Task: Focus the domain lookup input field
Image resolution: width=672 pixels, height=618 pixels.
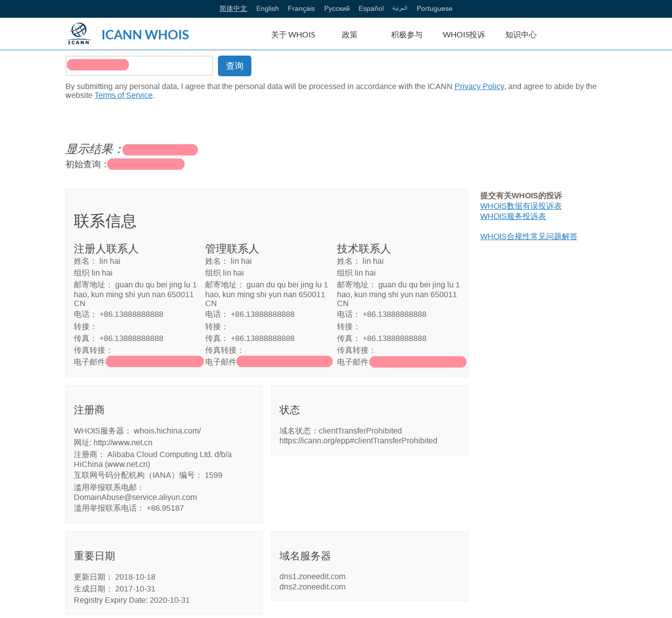Action: (x=139, y=65)
